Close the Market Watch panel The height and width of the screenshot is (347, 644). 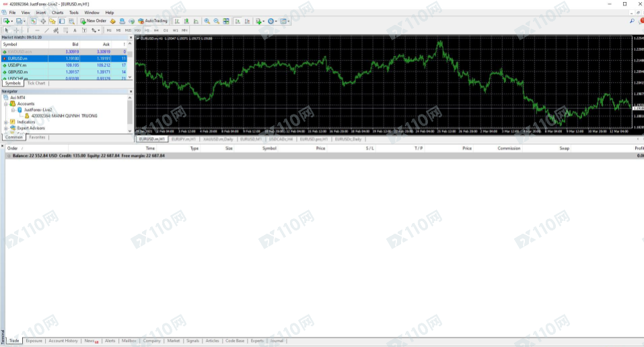tap(130, 37)
